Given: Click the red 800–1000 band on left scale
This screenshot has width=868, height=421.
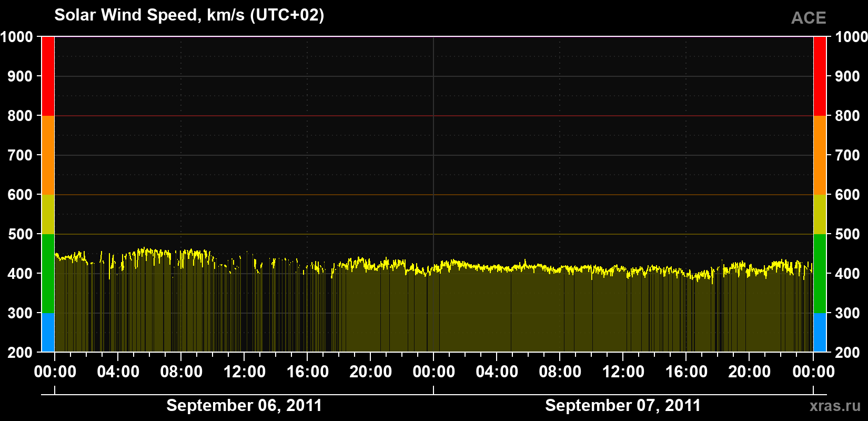Looking at the screenshot, I should [48, 76].
